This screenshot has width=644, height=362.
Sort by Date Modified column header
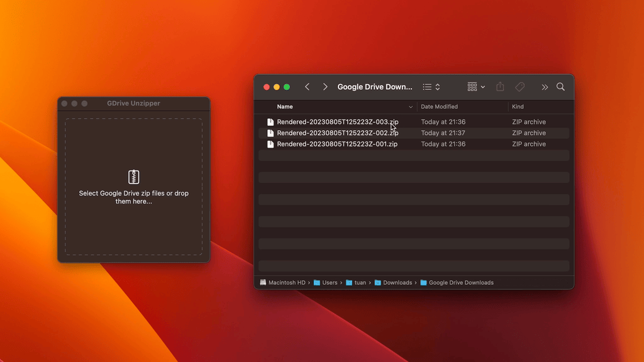pyautogui.click(x=439, y=107)
